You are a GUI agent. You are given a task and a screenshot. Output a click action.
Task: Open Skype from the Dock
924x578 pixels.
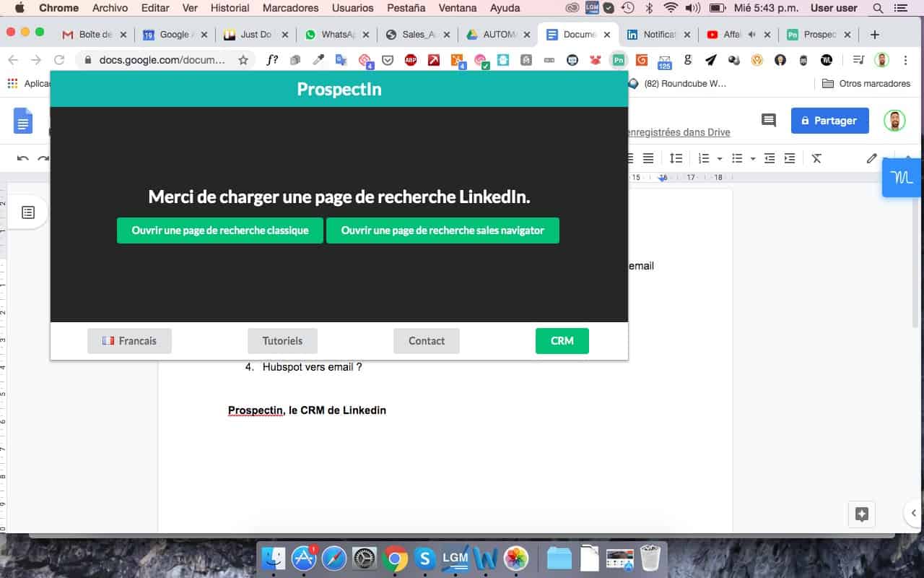[x=424, y=558]
